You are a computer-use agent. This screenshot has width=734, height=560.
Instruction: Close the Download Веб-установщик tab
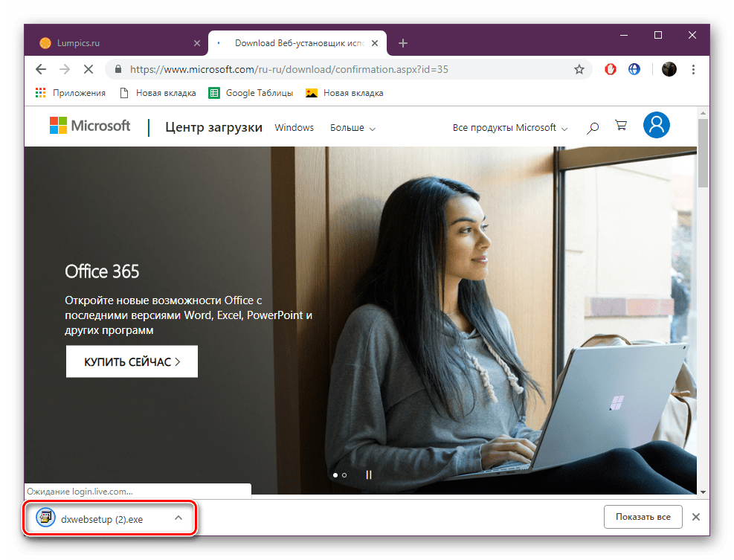[x=375, y=43]
